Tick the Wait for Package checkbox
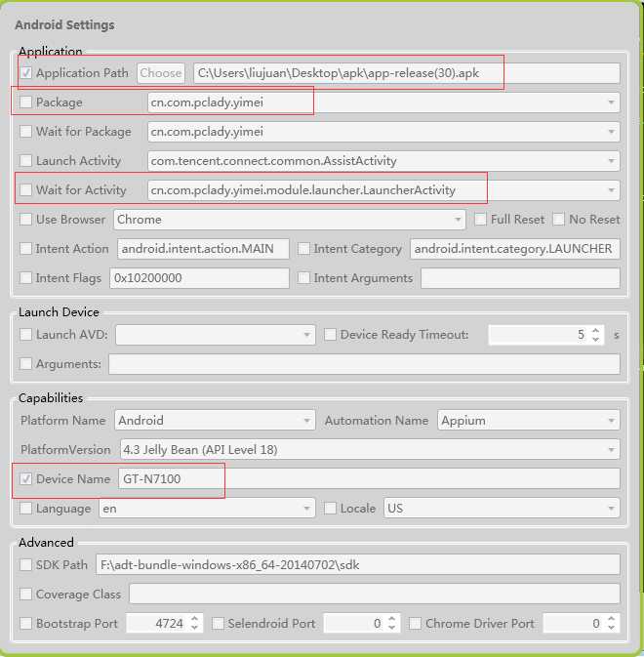This screenshot has height=657, width=644. click(26, 132)
